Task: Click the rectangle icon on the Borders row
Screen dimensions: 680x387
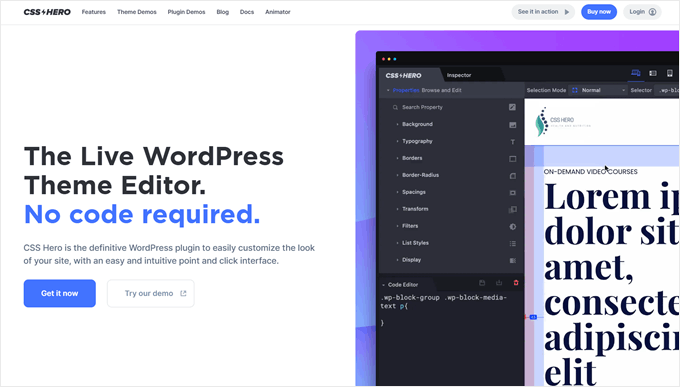Action: coord(513,159)
